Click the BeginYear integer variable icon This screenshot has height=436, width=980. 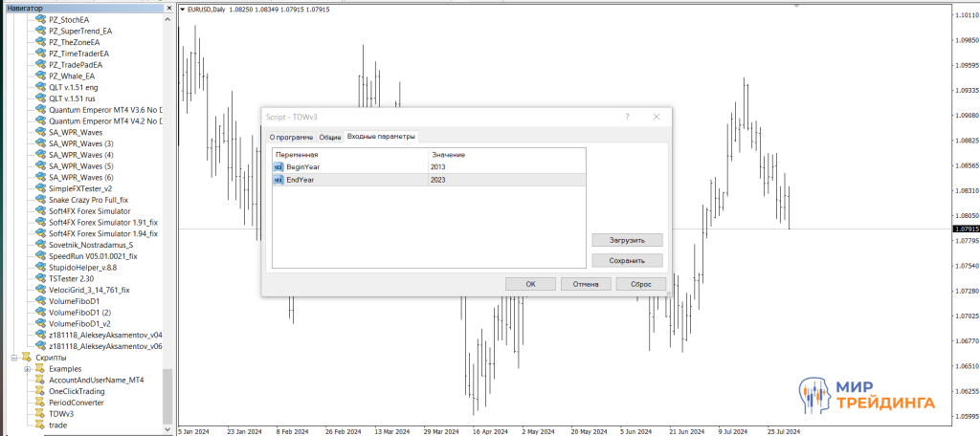278,167
